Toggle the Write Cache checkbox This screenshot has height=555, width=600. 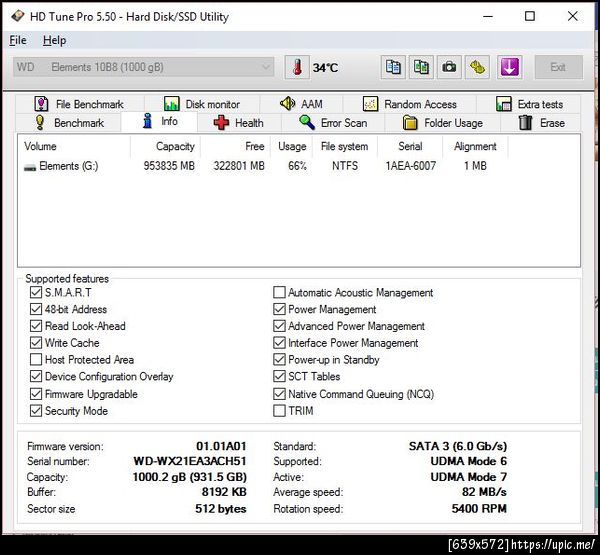pos(36,343)
